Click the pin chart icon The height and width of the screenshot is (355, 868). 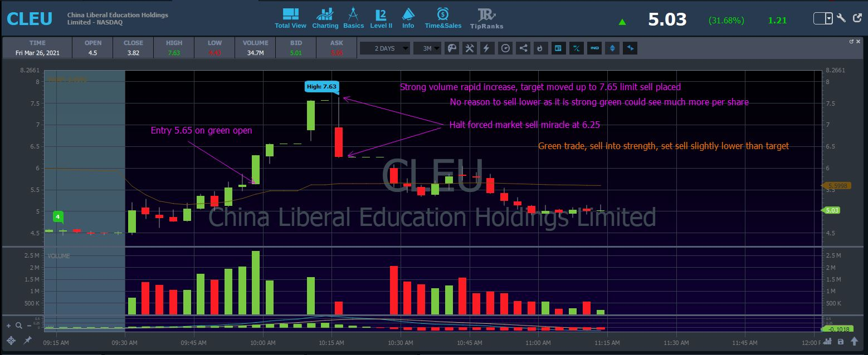point(27,340)
